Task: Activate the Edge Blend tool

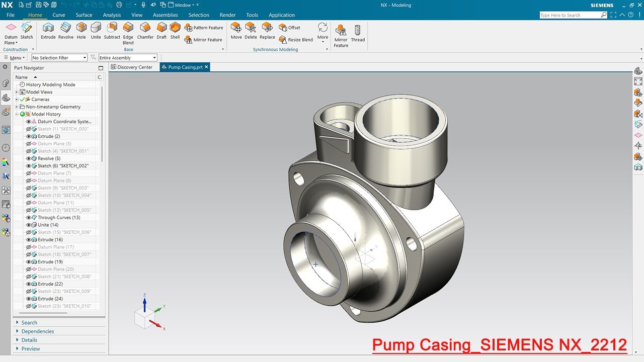Action: click(x=128, y=33)
